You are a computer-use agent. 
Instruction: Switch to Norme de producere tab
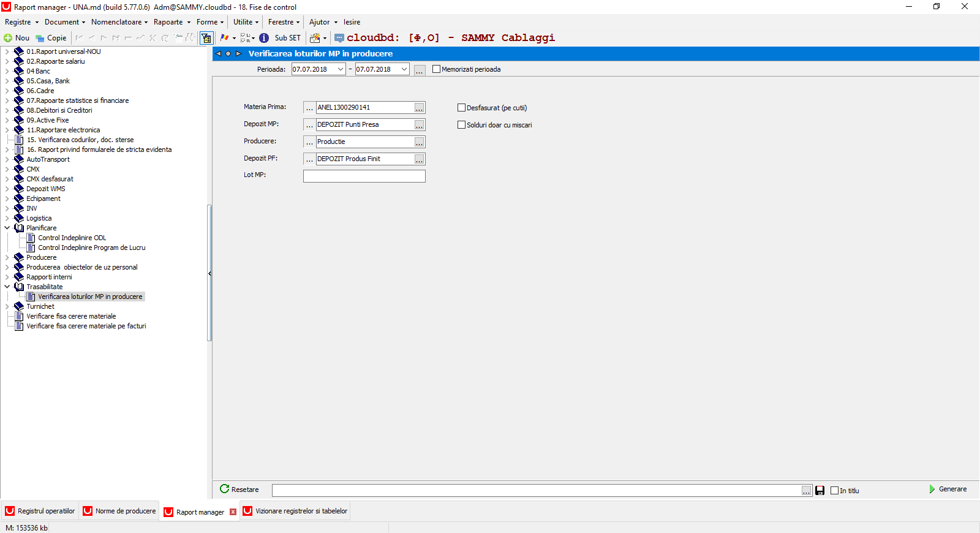[119, 511]
